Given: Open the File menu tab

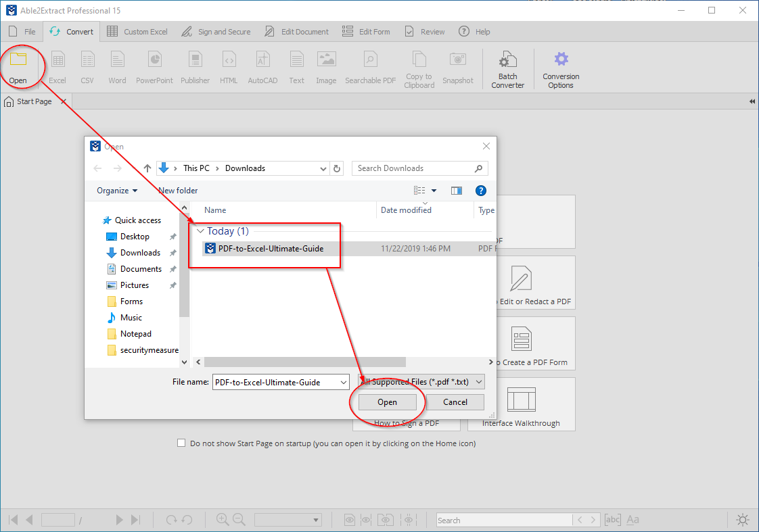Looking at the screenshot, I should tap(23, 32).
